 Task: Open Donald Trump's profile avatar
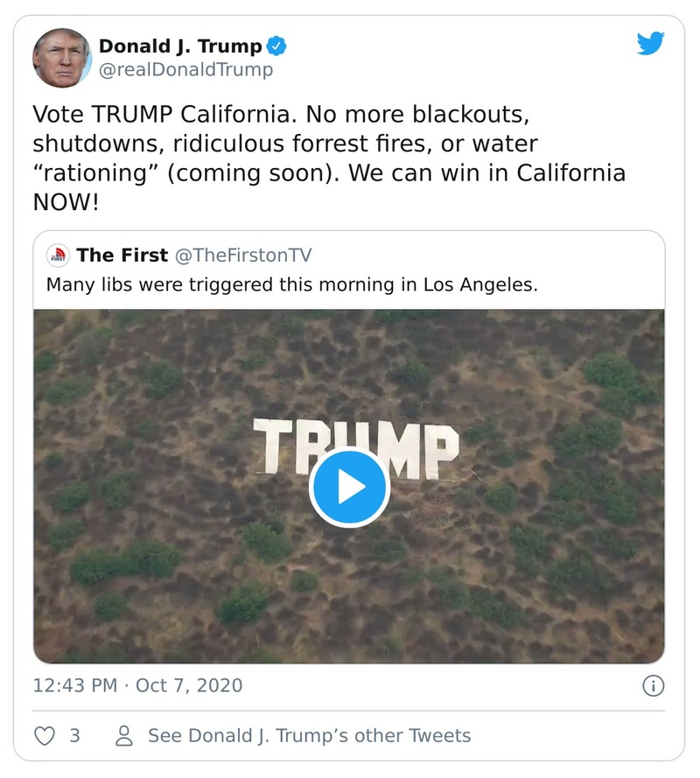tap(61, 56)
